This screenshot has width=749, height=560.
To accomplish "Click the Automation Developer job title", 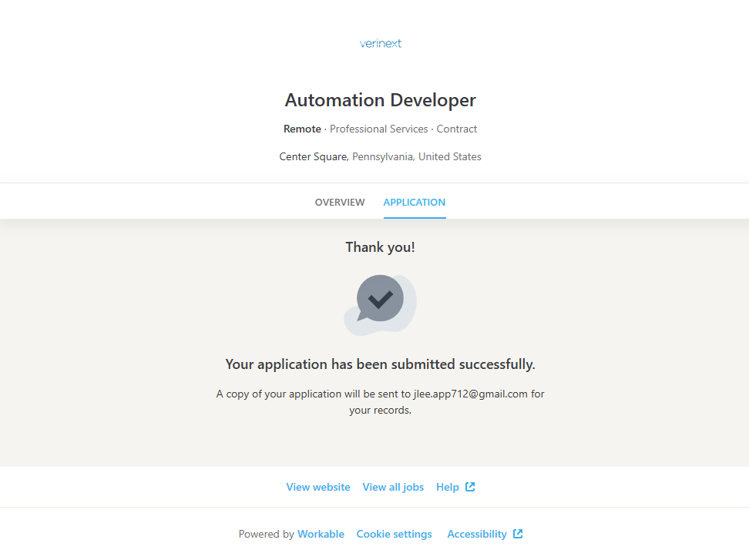I will click(x=380, y=100).
